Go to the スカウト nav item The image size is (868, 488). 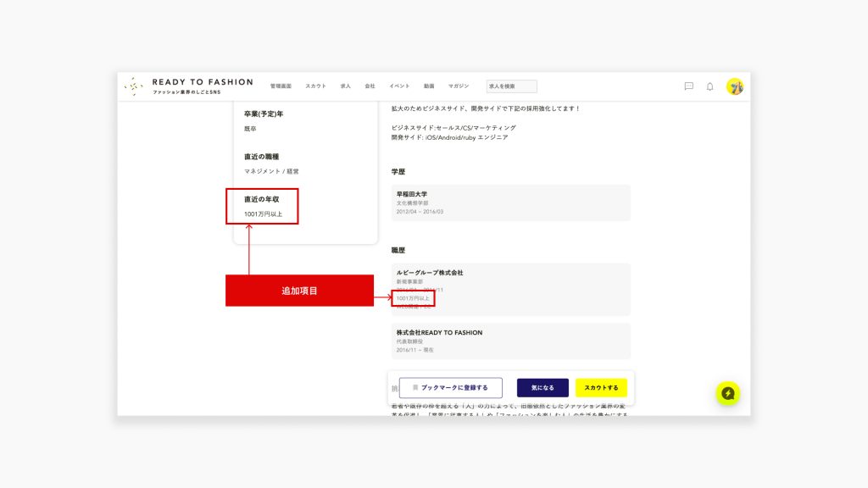click(315, 86)
